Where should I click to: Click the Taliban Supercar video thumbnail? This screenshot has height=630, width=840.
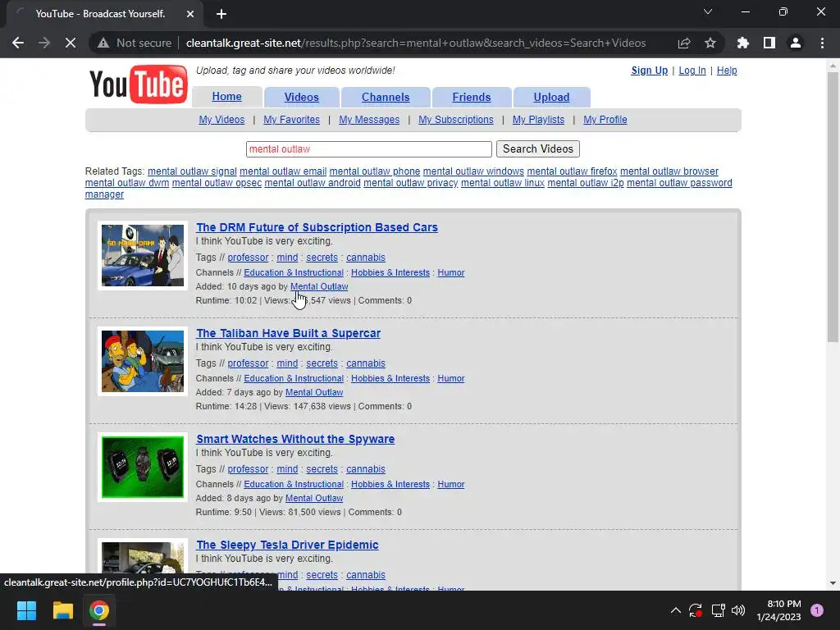pos(143,361)
